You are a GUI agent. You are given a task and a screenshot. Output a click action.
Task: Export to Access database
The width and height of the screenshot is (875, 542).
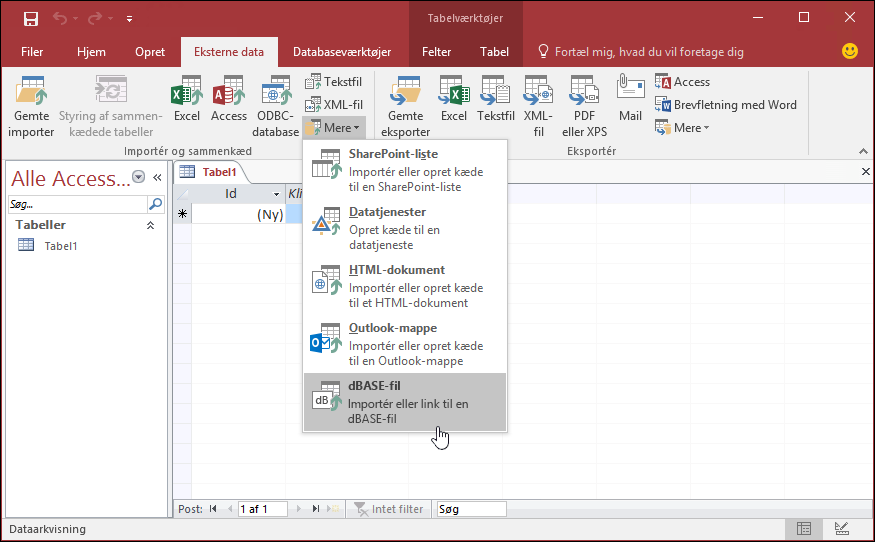click(x=682, y=81)
